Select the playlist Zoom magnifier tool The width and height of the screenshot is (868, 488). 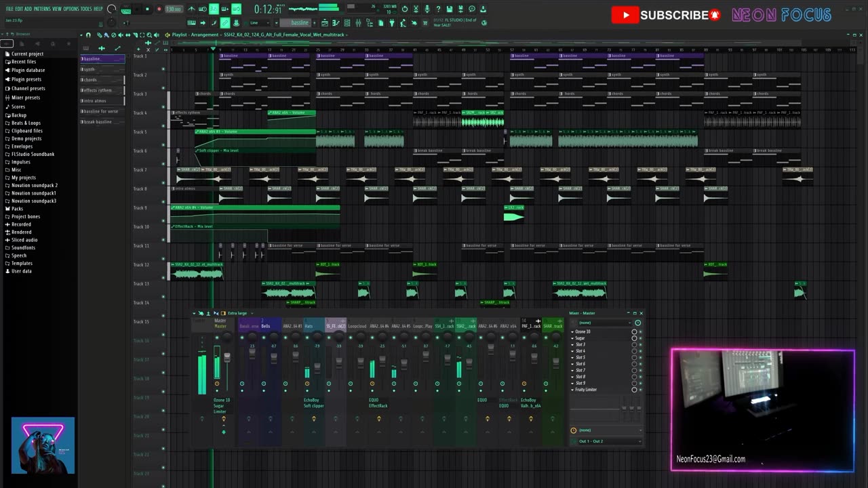pos(149,35)
